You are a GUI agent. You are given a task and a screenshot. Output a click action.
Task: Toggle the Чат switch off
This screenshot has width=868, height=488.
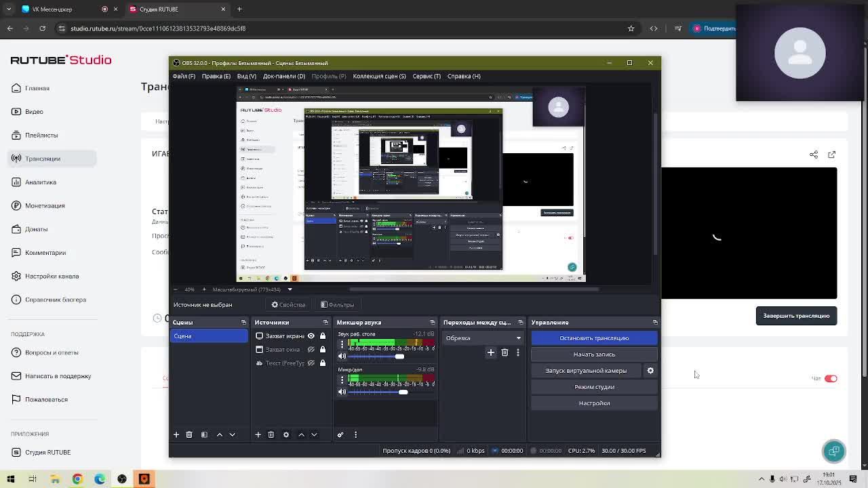click(x=831, y=379)
